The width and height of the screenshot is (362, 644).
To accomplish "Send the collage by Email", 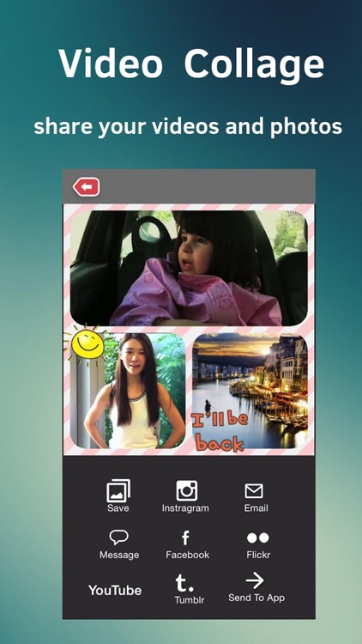I will click(256, 498).
